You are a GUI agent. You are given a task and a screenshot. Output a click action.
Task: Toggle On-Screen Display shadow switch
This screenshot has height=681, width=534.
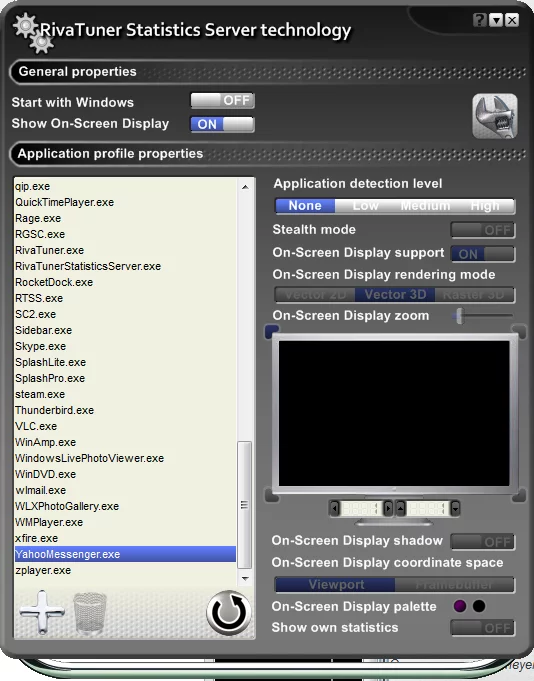(x=483, y=542)
